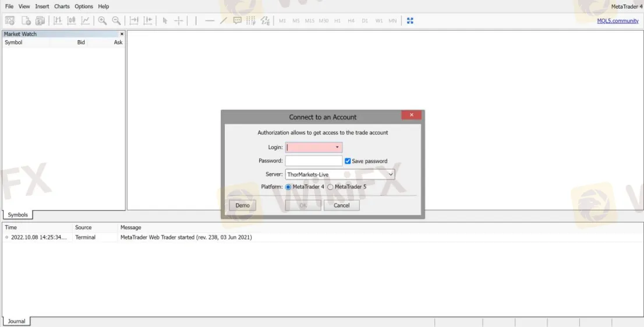Select the Vertical Line tool
This screenshot has height=327, width=644.
pos(196,20)
